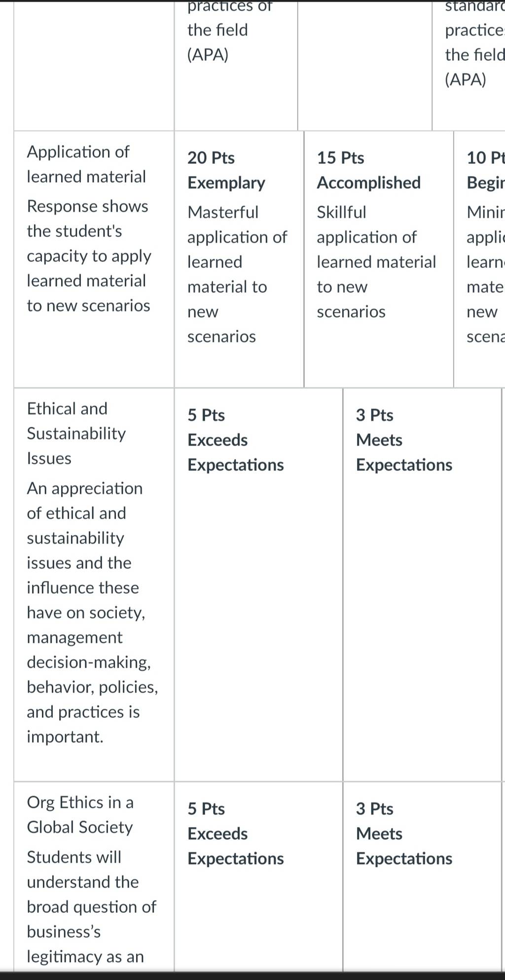Viewport: 505px width, 980px height.
Task: Choose 3 Pts Meets Expectations for Ethical and Sustainability
Action: click(x=422, y=584)
